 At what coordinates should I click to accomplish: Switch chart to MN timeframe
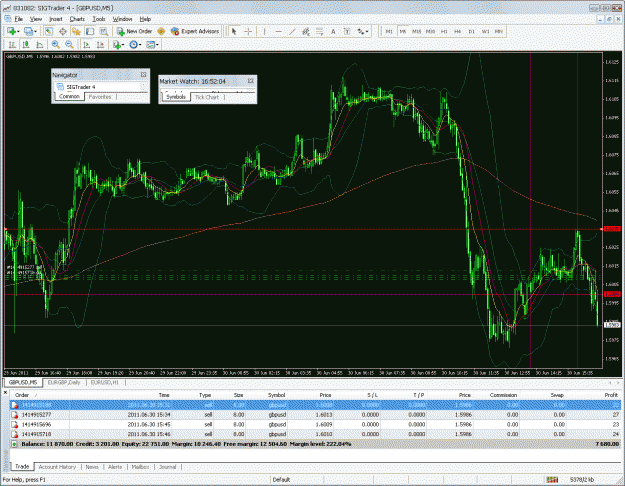pos(498,31)
